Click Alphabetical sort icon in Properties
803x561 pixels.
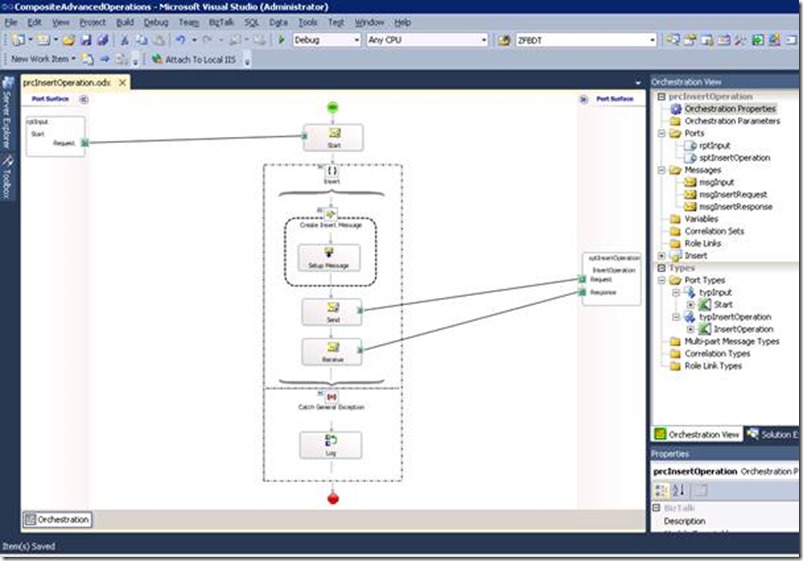(678, 491)
